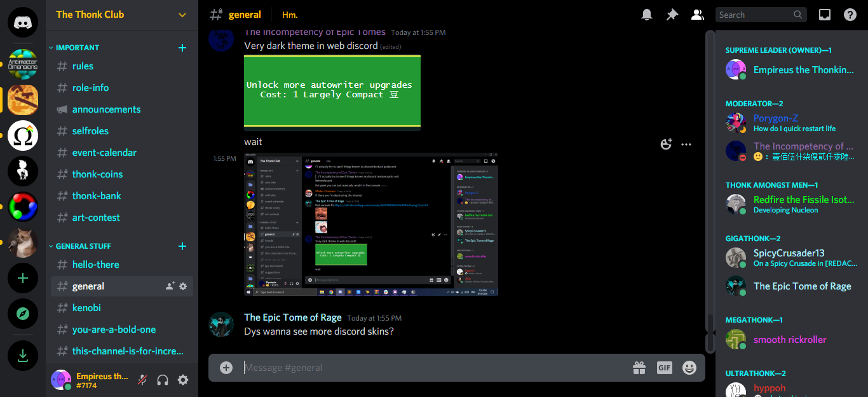Open the green autowriter upgrades image

point(332,92)
